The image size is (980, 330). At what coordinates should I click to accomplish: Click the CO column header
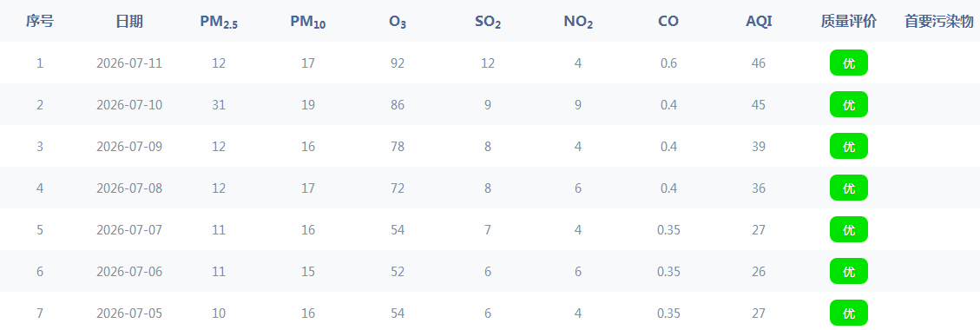point(668,21)
